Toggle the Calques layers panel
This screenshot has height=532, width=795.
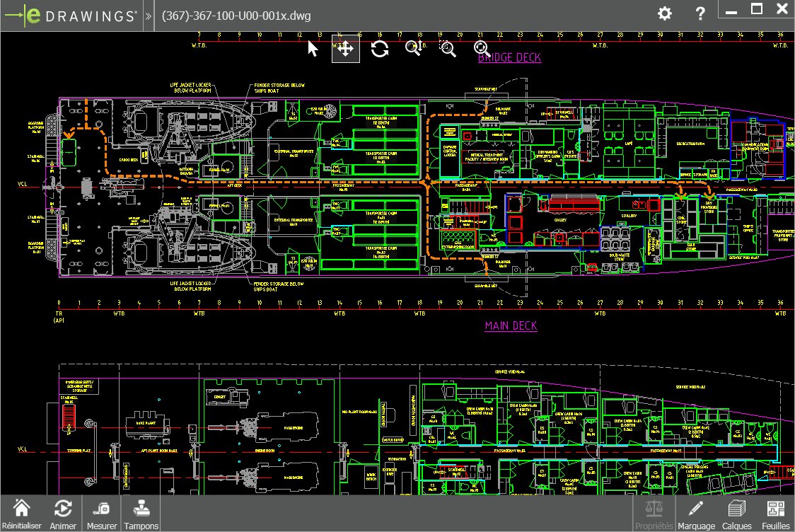pyautogui.click(x=736, y=512)
